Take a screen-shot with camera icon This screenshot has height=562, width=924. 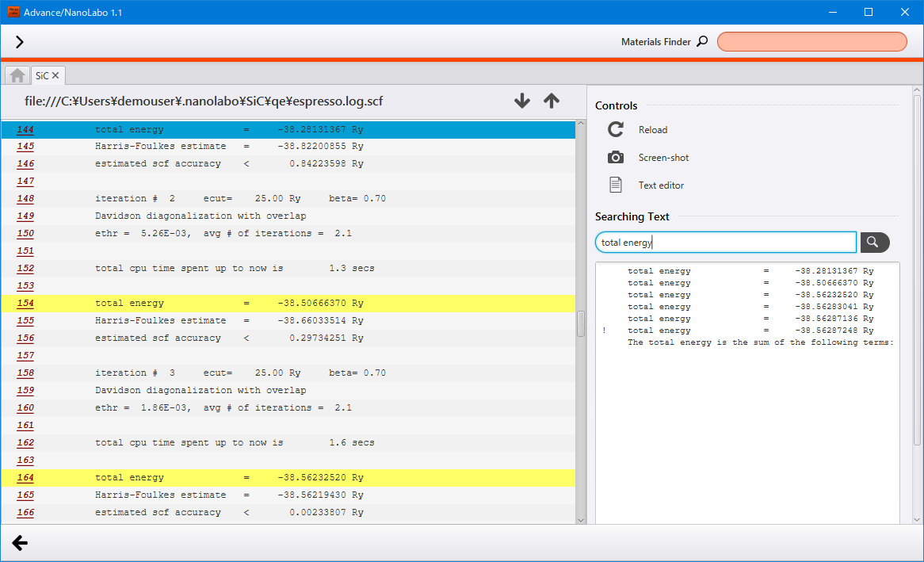616,158
